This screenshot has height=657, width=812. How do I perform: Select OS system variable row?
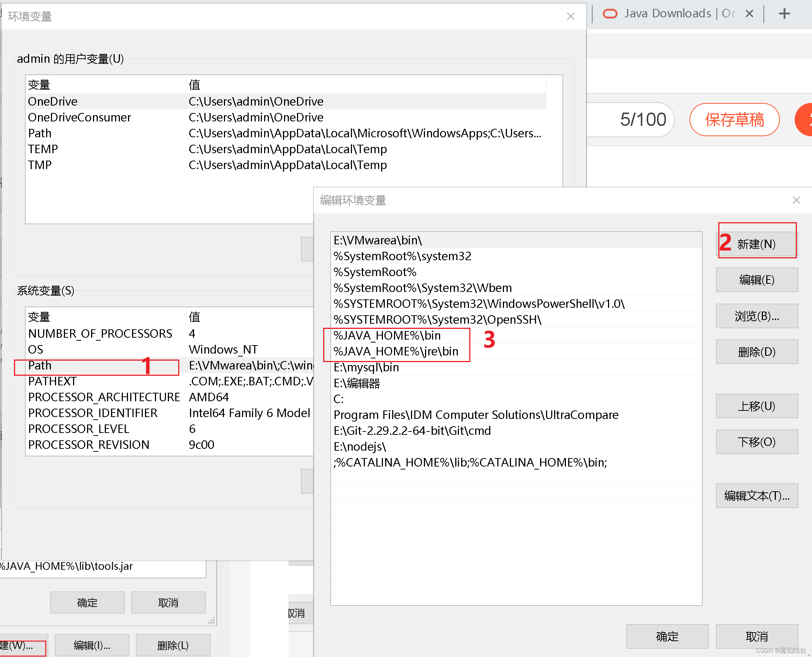(x=170, y=350)
